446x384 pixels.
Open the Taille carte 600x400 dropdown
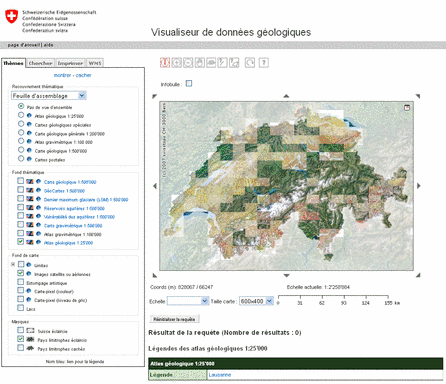(256, 301)
